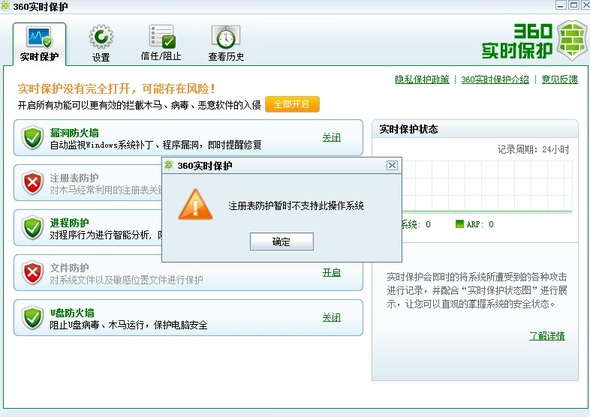Select the 实时保护 tab
Image resolution: width=590 pixels, height=417 pixels.
coord(39,44)
